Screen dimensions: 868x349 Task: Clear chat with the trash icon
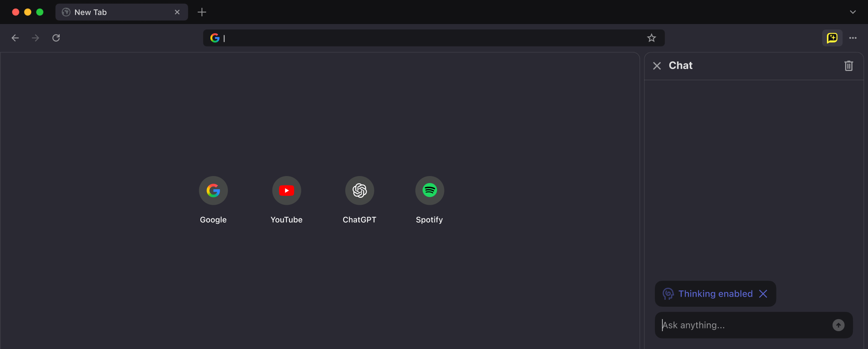tap(849, 66)
